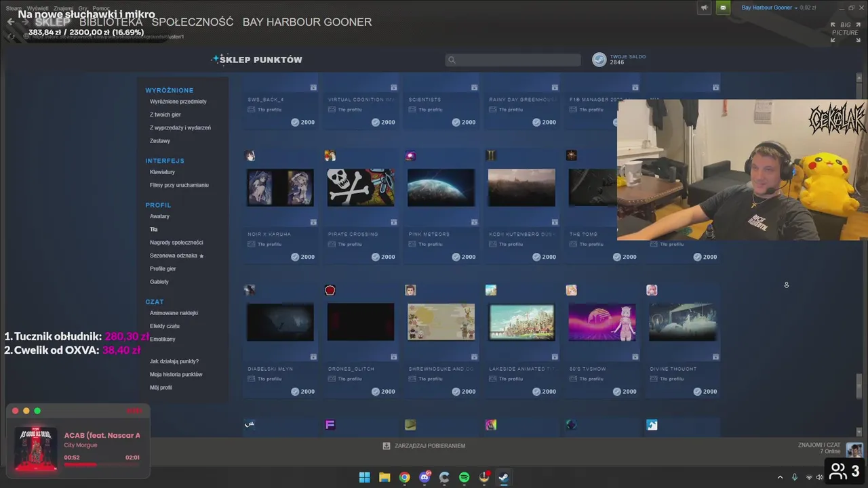Open Moja historia punktów link
Viewport: 868px width, 488px height.
tap(176, 374)
